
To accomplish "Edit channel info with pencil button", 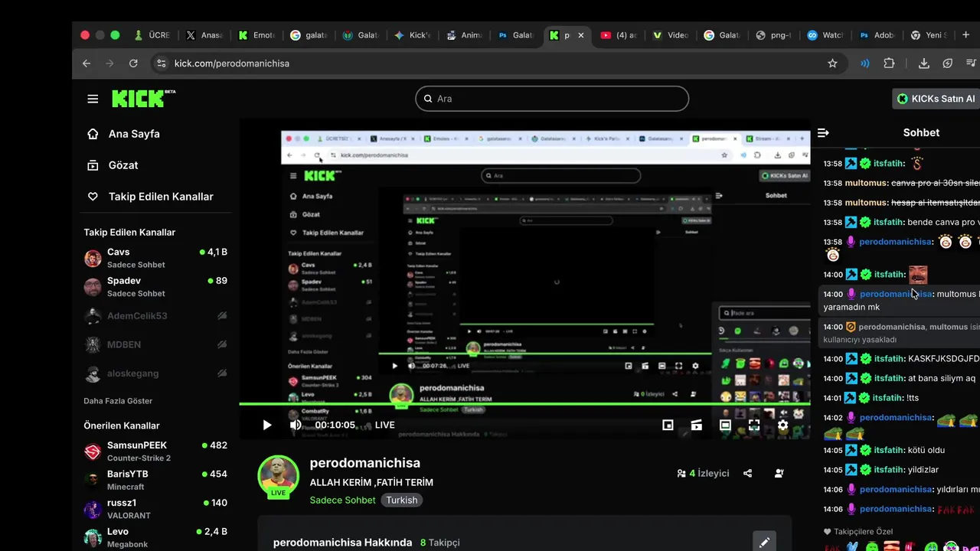I will coord(764,543).
